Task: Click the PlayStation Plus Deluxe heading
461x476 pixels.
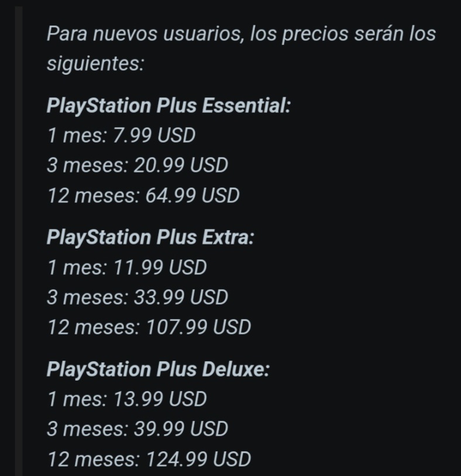Action: coord(158,370)
